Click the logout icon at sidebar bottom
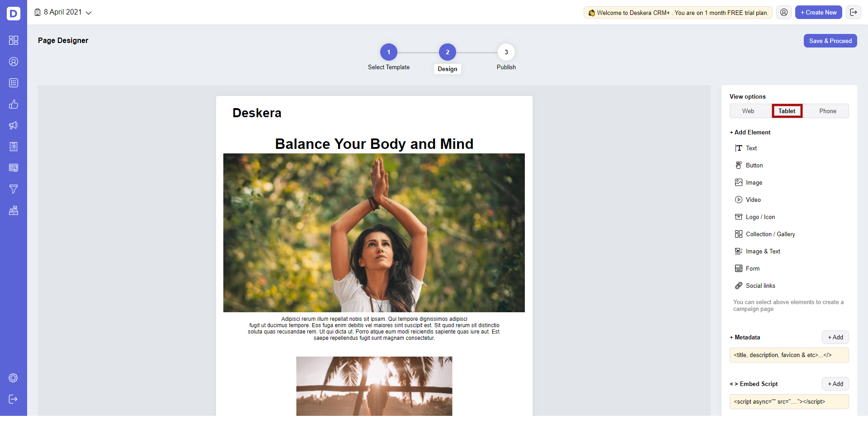The width and height of the screenshot is (868, 429). click(x=14, y=399)
